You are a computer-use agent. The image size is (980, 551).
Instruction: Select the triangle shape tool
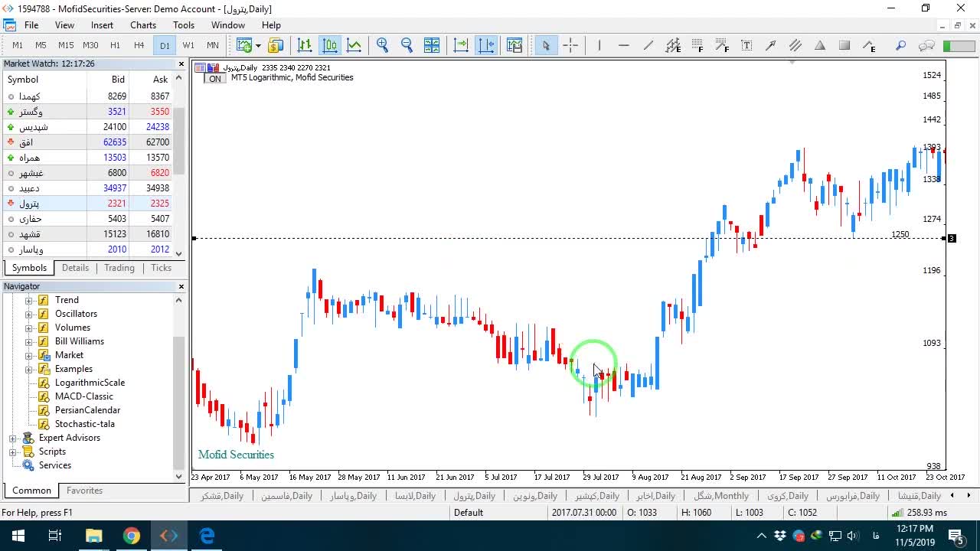pyautogui.click(x=820, y=45)
